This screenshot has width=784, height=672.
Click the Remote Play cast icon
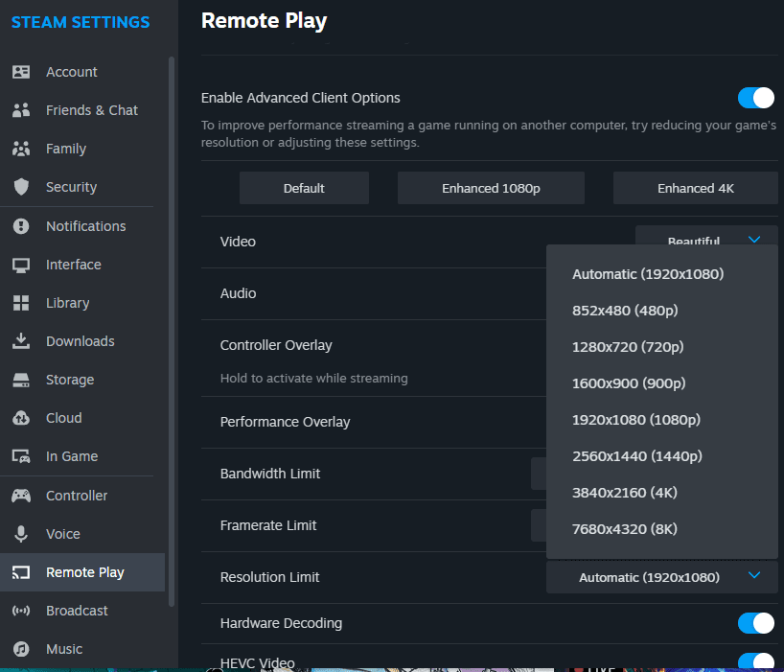pyautogui.click(x=21, y=572)
